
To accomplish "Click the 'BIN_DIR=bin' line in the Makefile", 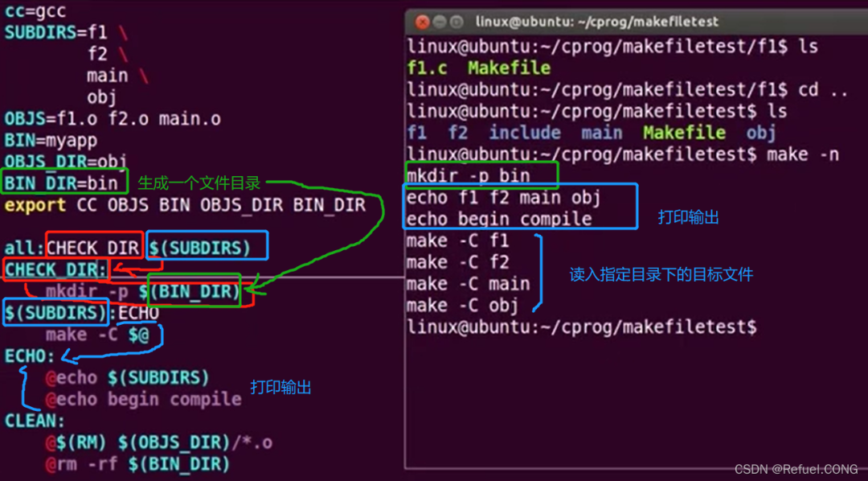I will (x=61, y=183).
